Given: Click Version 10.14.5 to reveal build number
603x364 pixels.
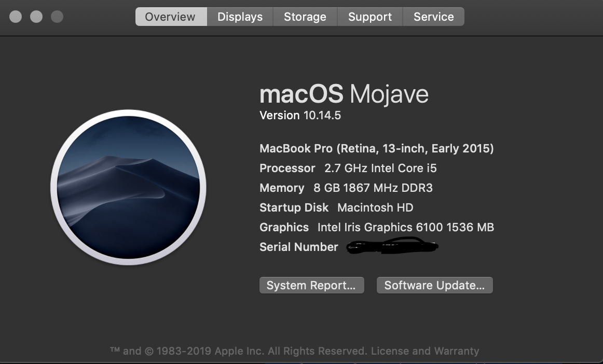Looking at the screenshot, I should (x=300, y=115).
